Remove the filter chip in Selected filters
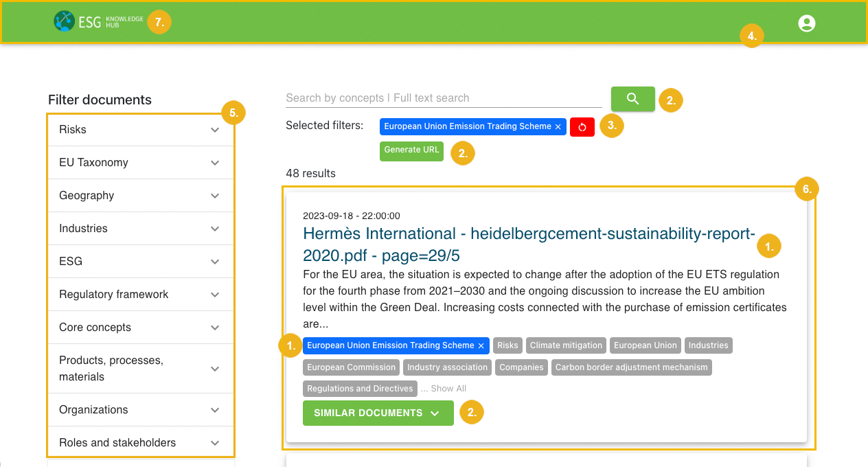Image resolution: width=868 pixels, height=467 pixels. coord(558,127)
